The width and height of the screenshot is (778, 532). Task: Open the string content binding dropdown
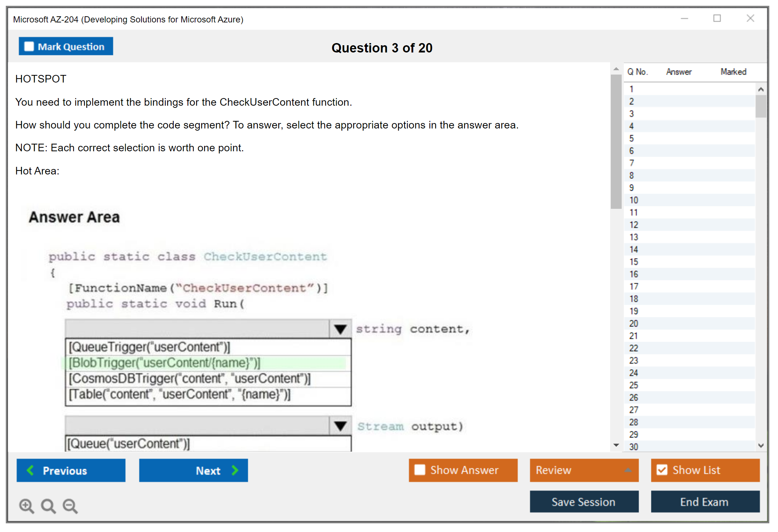click(340, 329)
